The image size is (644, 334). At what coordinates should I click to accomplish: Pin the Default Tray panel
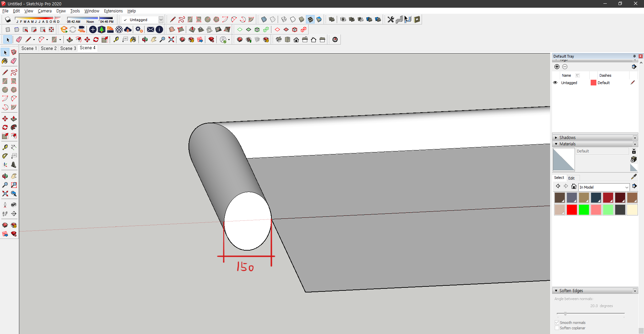click(634, 56)
